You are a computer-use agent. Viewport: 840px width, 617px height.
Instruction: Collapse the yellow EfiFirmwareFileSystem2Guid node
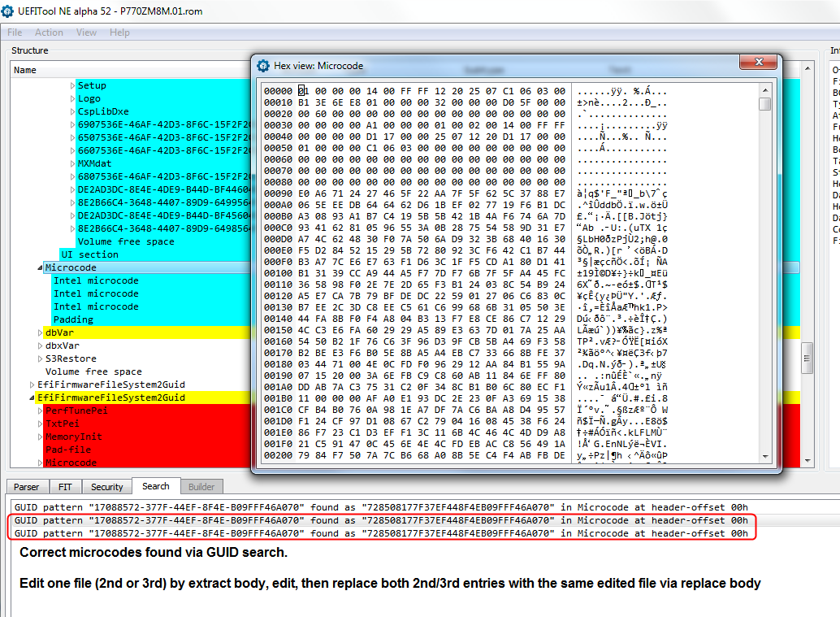pos(32,398)
